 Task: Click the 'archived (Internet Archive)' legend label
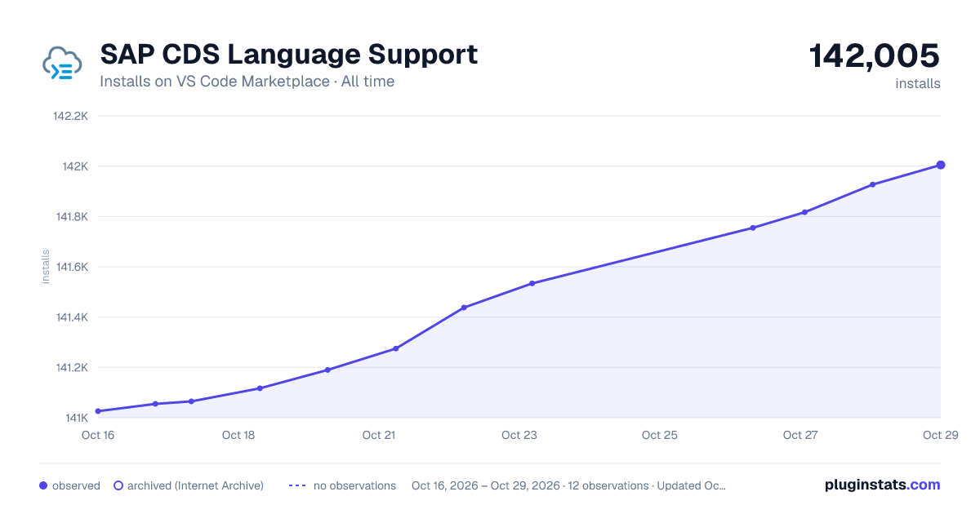coord(195,485)
